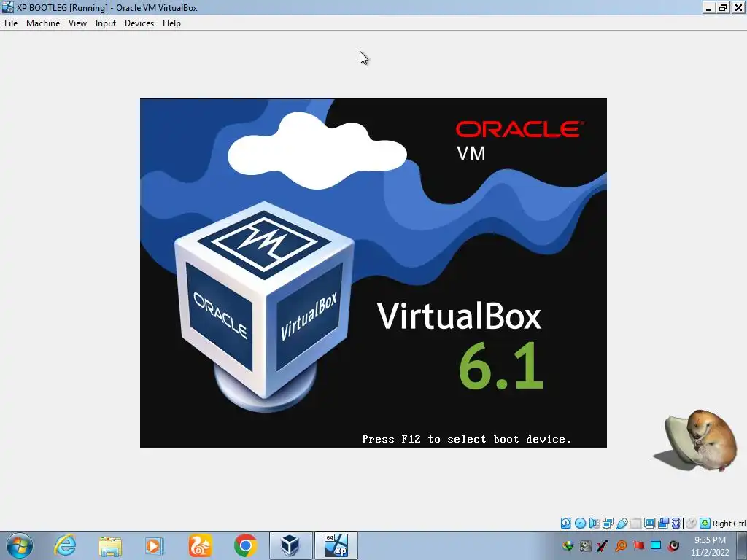Screen dimensions: 747x560
Task: Click the hard disk activity status icon
Action: pyautogui.click(x=565, y=524)
